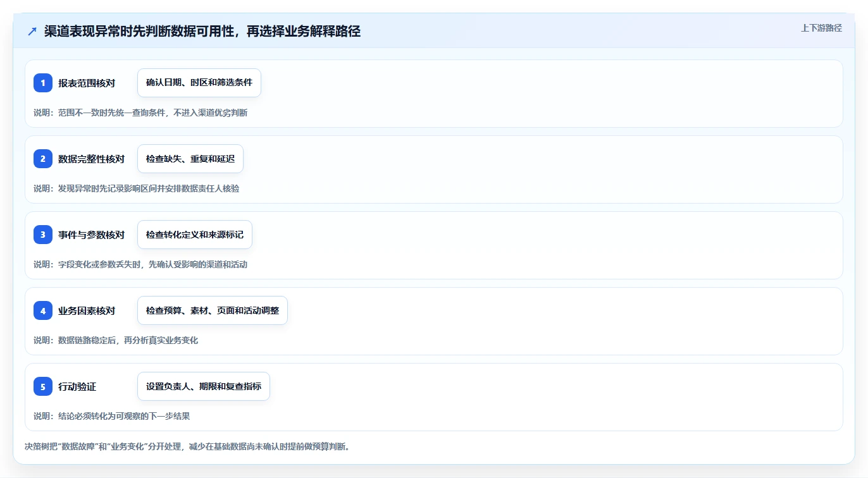Click the note 数据链路稳定后，再分析真实业务变化
This screenshot has height=478, width=868.
click(116, 340)
